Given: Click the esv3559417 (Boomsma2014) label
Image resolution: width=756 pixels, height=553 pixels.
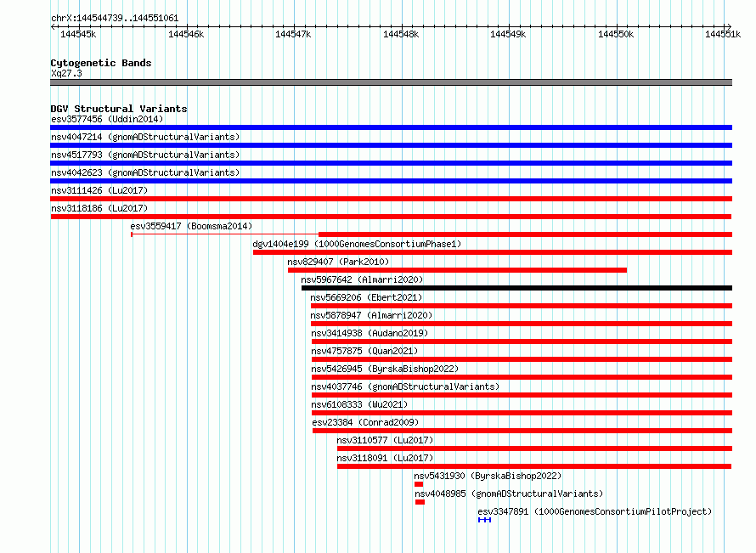Looking at the screenshot, I should pyautogui.click(x=191, y=226).
